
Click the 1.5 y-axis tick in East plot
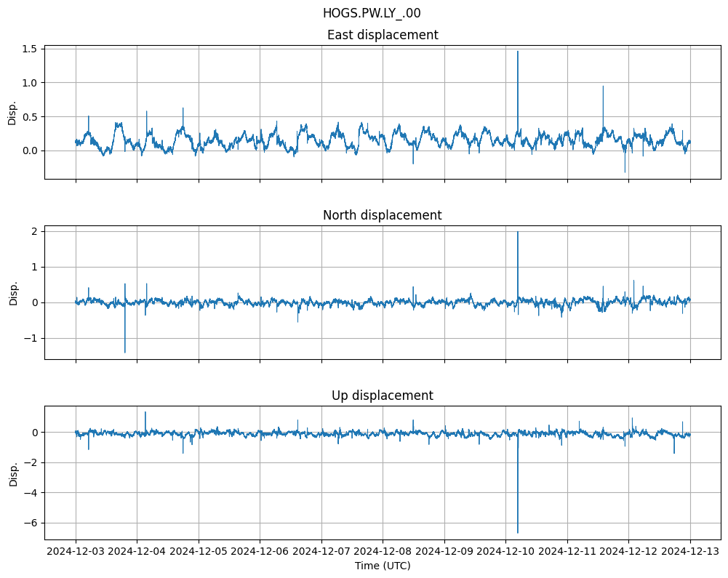point(31,49)
